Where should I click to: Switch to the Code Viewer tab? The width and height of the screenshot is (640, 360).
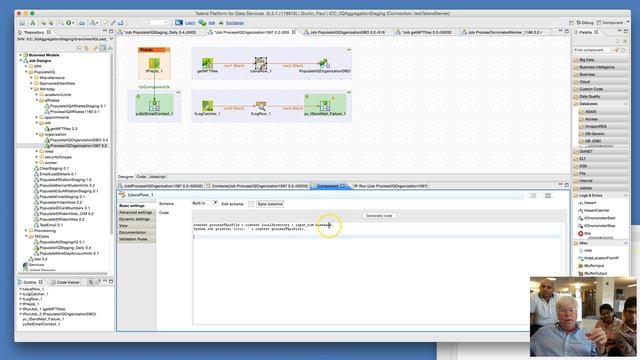click(x=65, y=282)
